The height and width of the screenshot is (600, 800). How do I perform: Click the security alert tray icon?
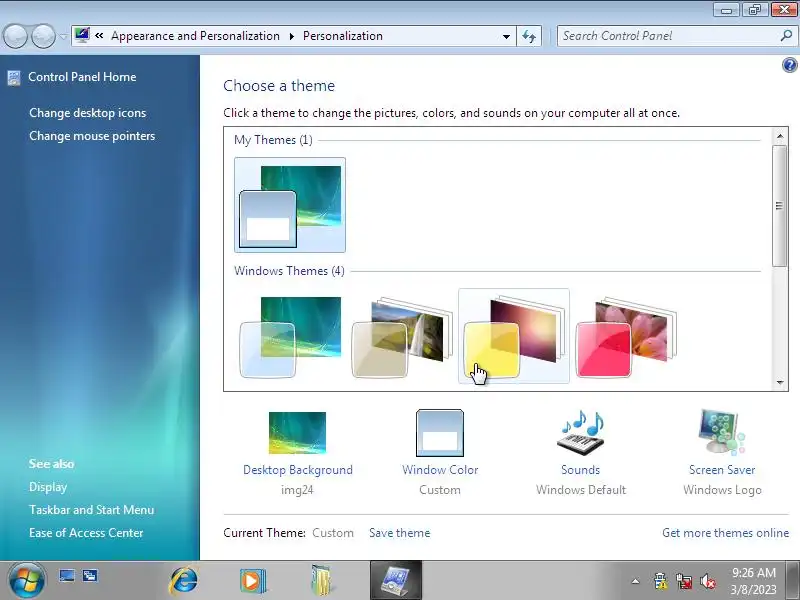pyautogui.click(x=660, y=581)
